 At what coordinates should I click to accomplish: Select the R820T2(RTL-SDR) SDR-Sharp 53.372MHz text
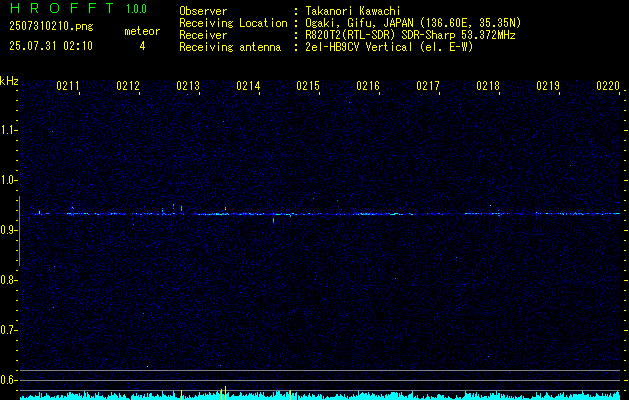pyautogui.click(x=410, y=35)
